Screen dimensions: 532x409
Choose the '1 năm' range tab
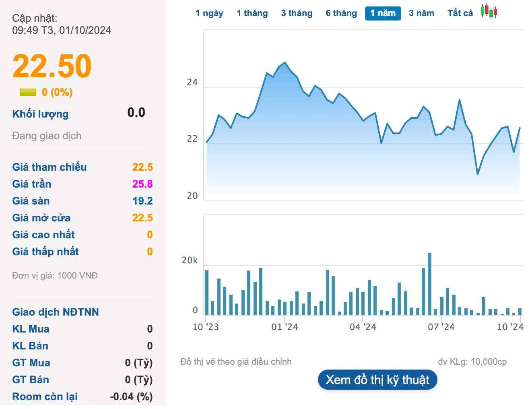point(383,13)
